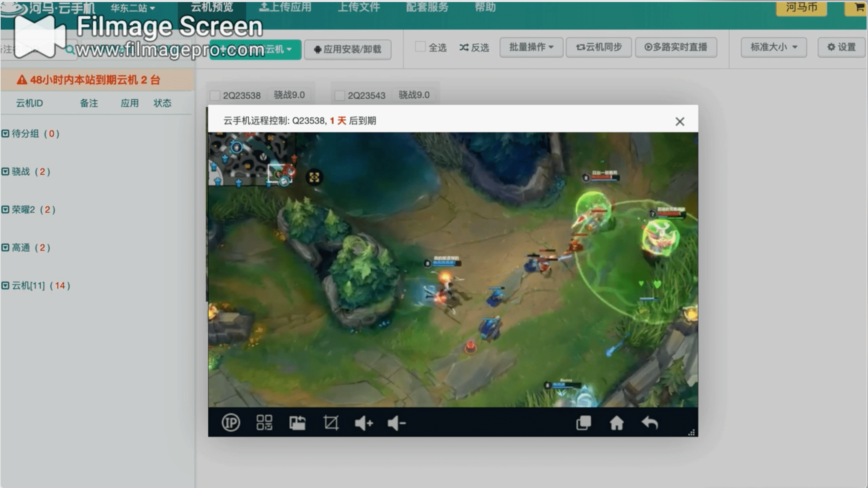
Task: Click the expiring cloud phones warning banner
Action: click(97, 80)
